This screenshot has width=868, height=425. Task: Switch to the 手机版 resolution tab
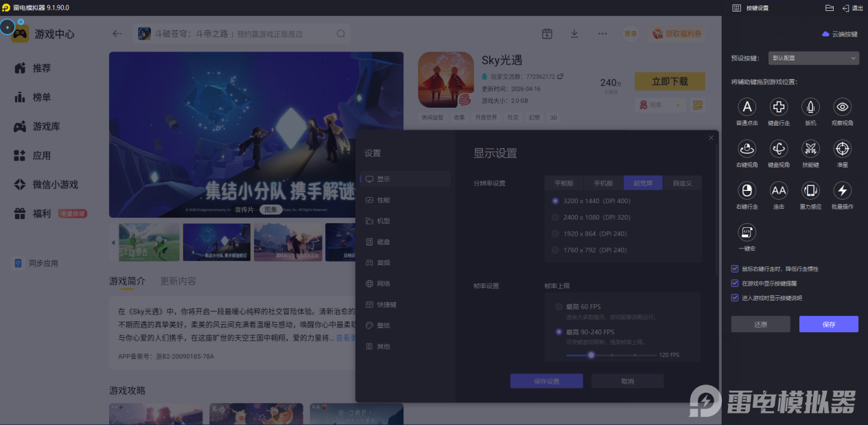603,183
